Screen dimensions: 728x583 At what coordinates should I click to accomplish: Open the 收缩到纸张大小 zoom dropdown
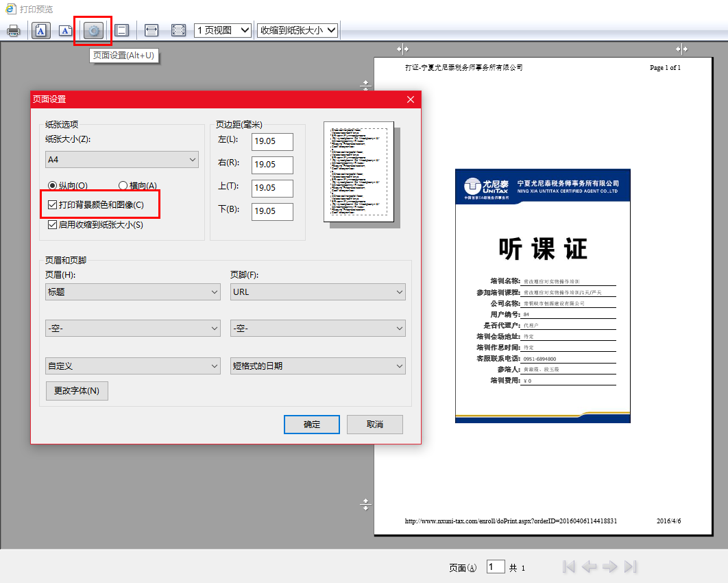[298, 31]
